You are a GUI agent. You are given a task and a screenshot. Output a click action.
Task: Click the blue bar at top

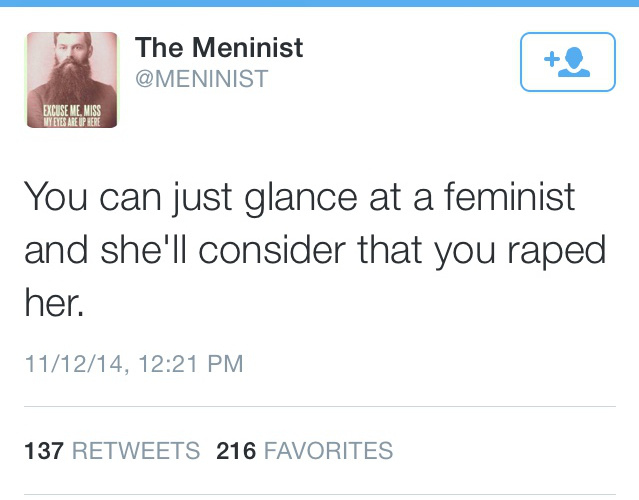click(x=319, y=3)
